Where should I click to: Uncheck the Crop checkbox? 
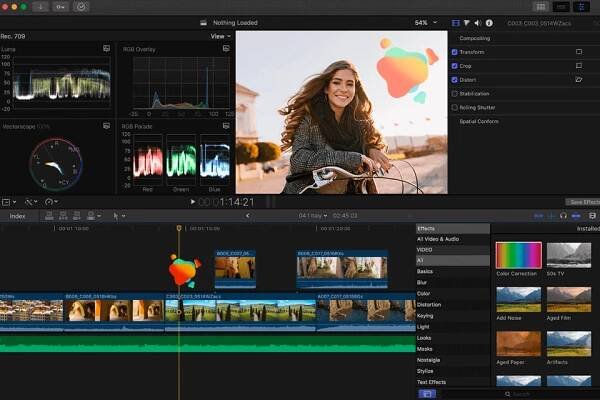point(455,66)
